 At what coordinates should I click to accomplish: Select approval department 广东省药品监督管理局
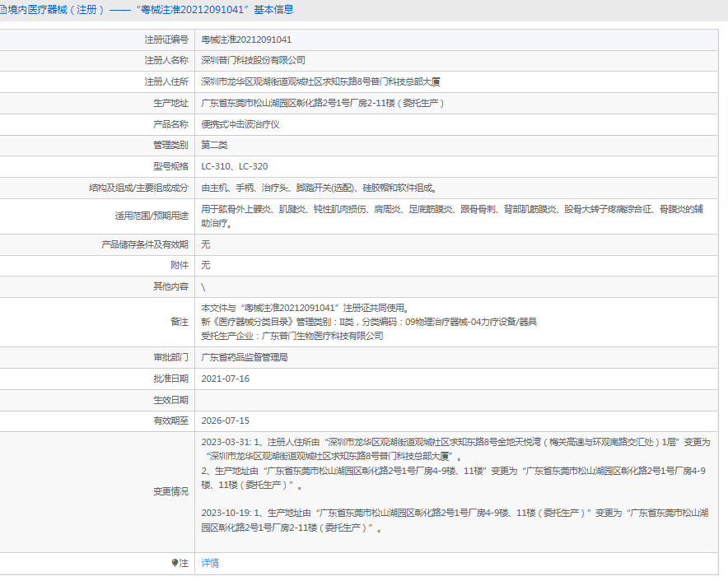(x=245, y=357)
